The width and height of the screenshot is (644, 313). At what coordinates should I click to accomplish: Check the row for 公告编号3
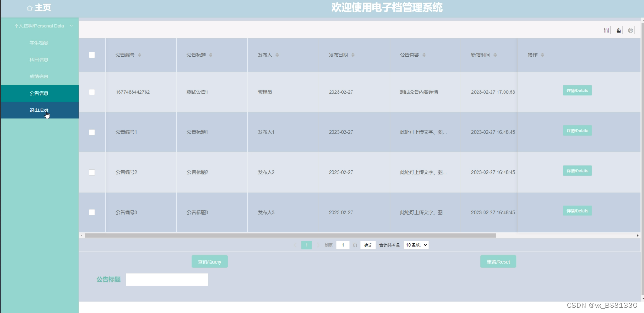tap(92, 212)
